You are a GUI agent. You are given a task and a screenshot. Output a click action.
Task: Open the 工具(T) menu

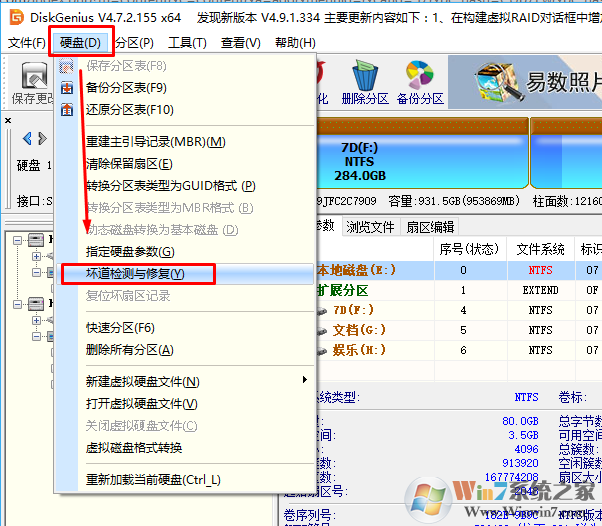click(187, 43)
